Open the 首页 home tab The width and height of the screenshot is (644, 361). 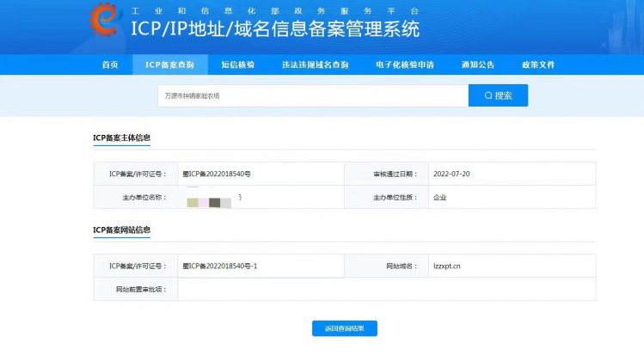coord(110,64)
